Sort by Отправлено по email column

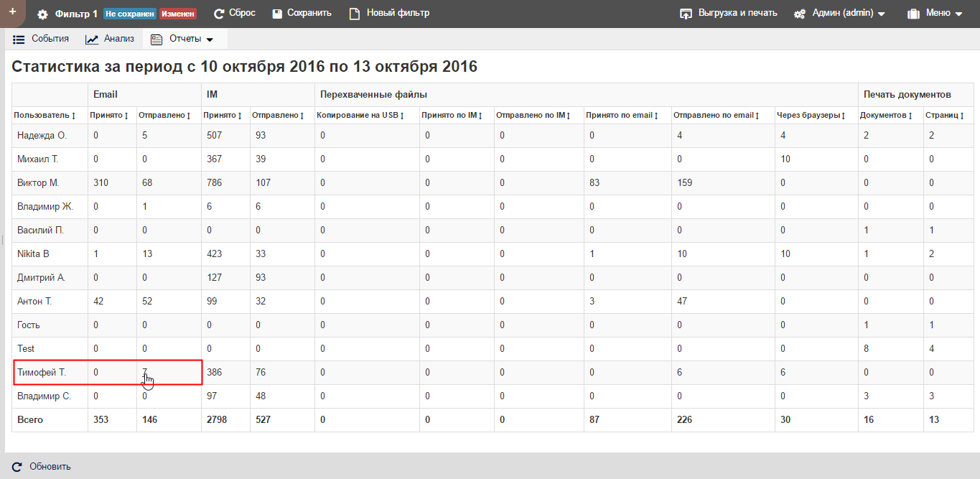[716, 116]
